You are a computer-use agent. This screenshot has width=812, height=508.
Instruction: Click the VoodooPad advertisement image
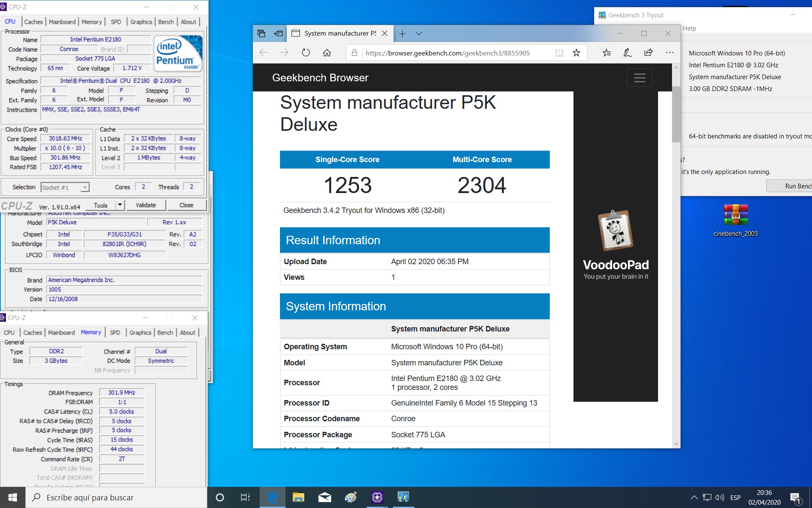tap(616, 246)
